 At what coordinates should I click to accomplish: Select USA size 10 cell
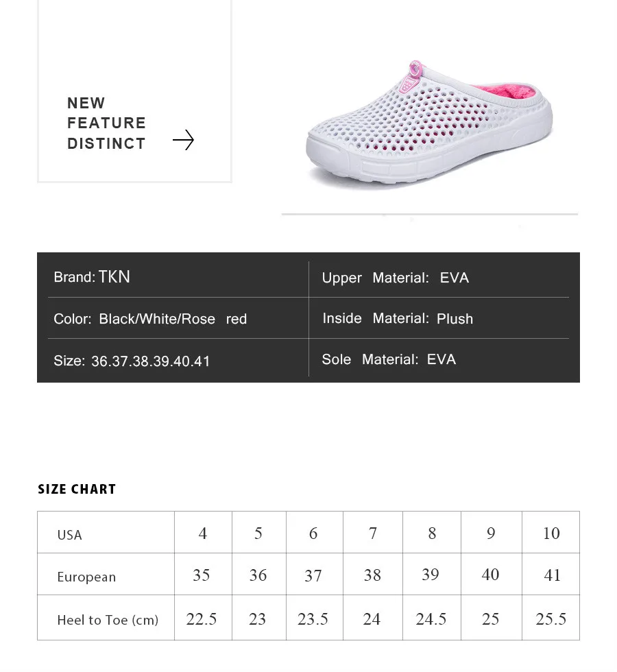551,533
